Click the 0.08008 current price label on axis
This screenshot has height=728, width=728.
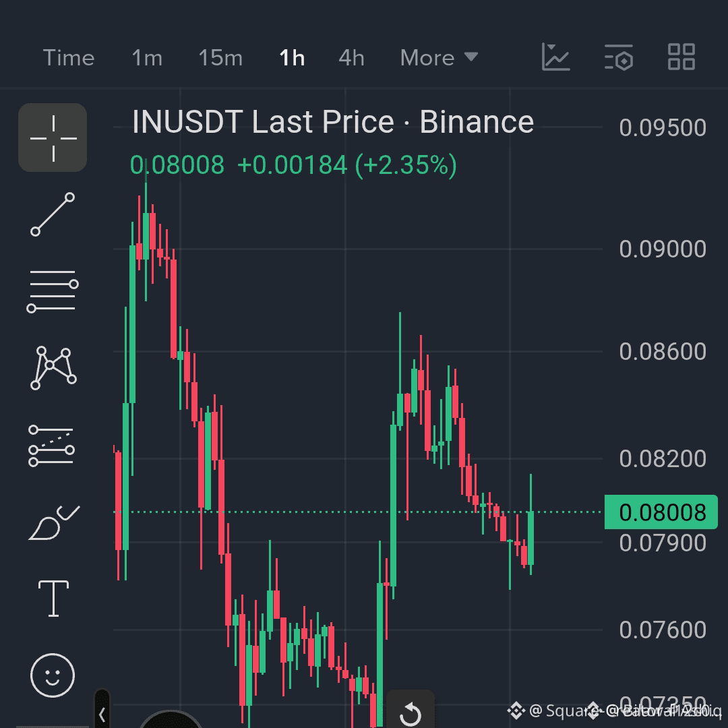(661, 512)
